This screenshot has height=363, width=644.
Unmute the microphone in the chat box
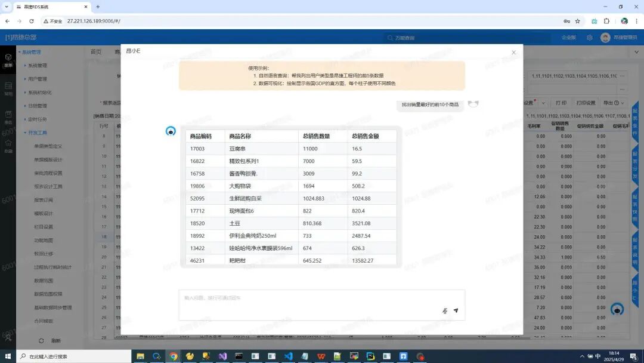tap(445, 310)
